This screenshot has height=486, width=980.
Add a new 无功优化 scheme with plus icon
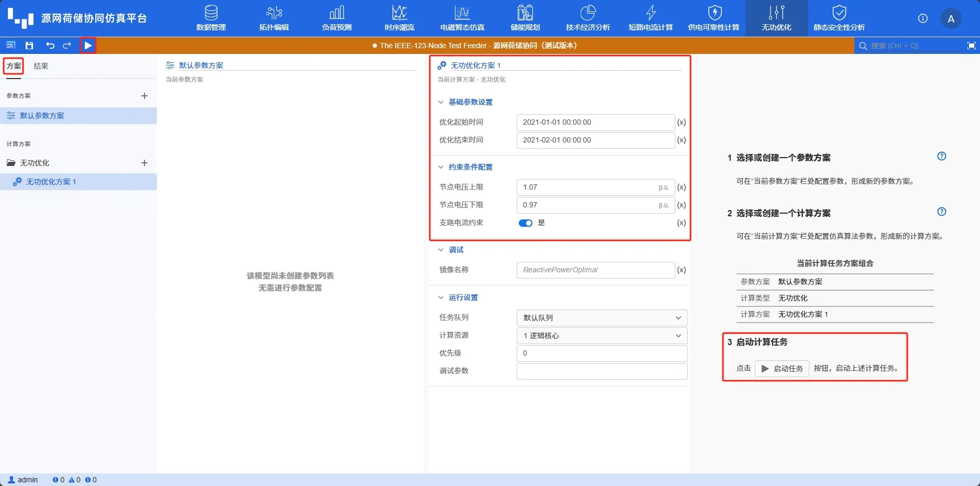(144, 163)
